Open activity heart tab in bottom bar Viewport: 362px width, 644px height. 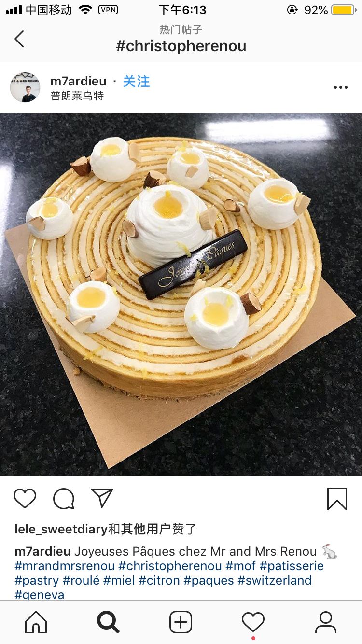[x=253, y=622]
